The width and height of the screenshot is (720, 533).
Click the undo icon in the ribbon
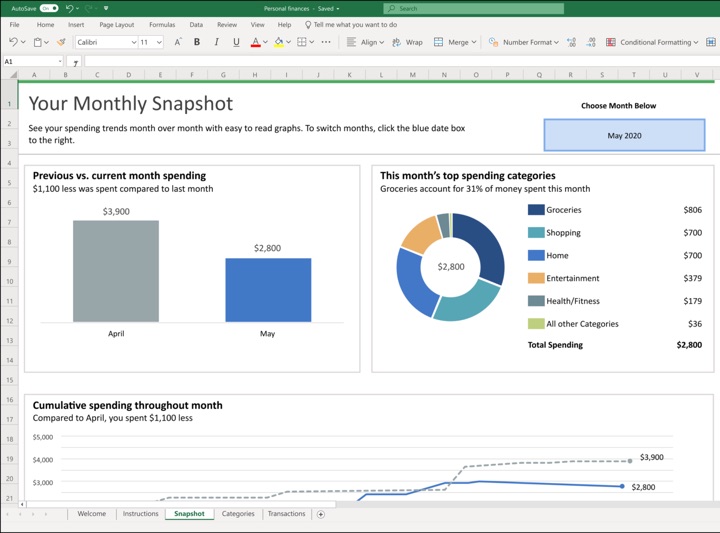[13, 42]
